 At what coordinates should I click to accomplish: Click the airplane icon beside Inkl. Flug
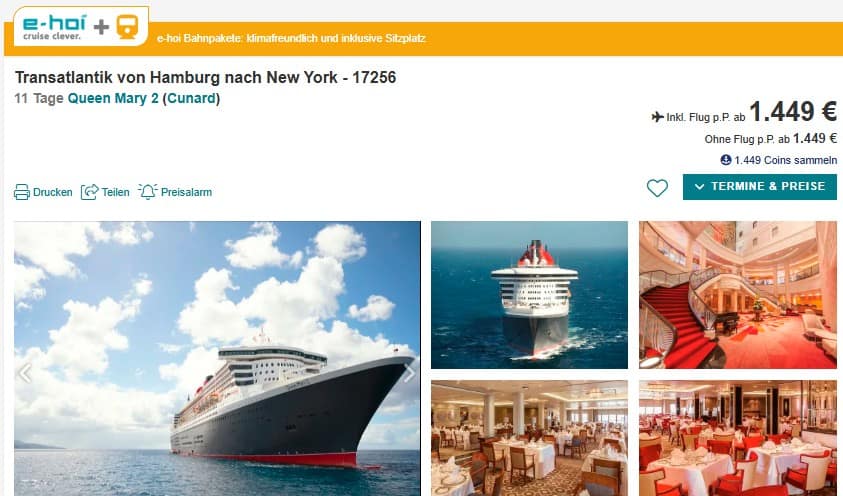click(657, 117)
